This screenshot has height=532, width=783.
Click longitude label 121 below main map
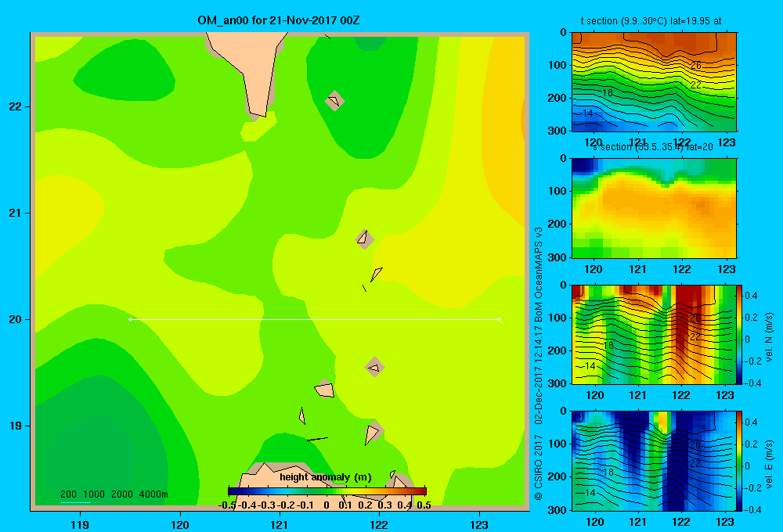click(280, 524)
